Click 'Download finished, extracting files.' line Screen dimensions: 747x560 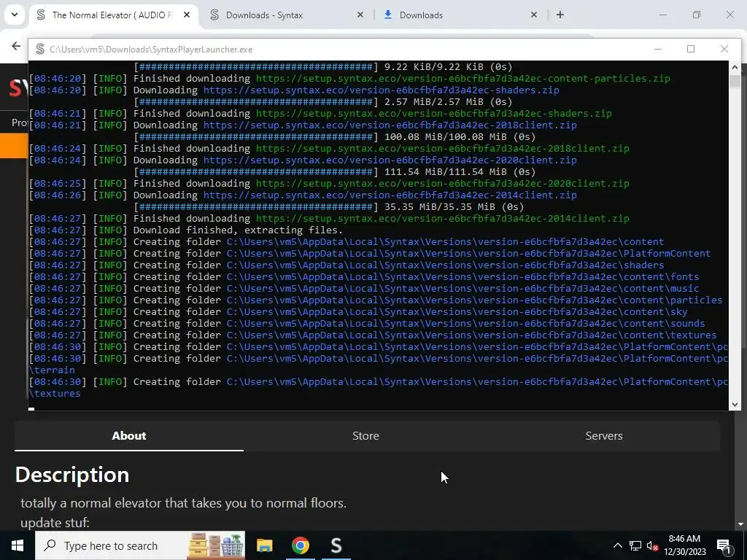coord(238,230)
